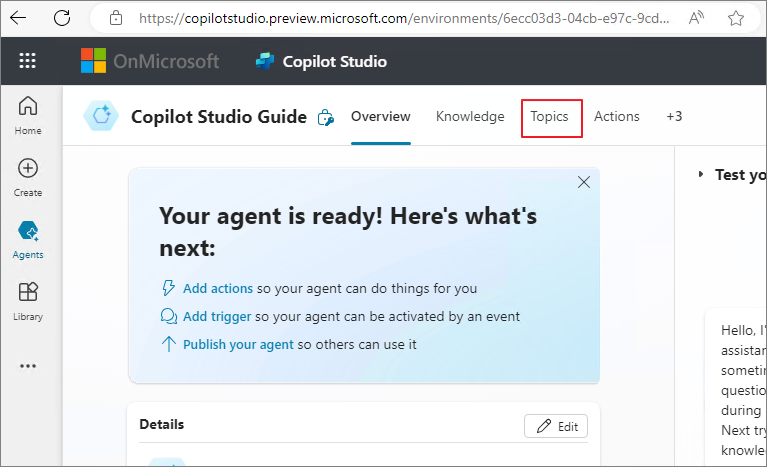Switch to the Actions tab
767x467 pixels.
point(616,116)
